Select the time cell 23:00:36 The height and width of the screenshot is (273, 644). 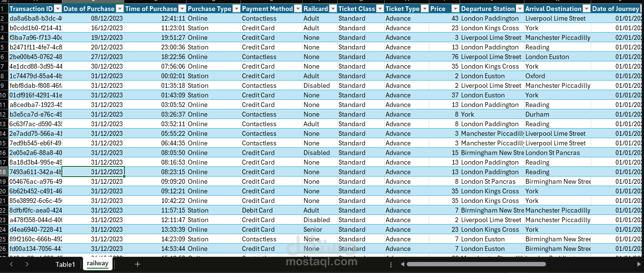(155, 47)
